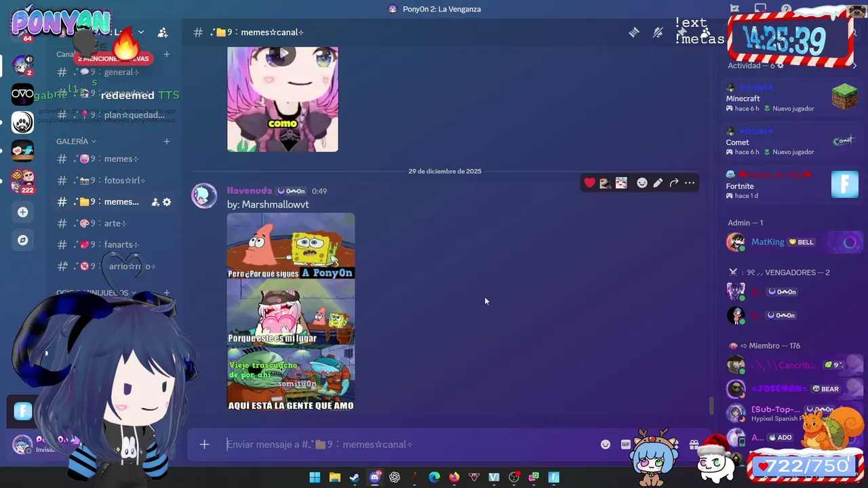Image resolution: width=868 pixels, height=488 pixels.
Task: Open gift icon in message bar
Action: pyautogui.click(x=694, y=445)
